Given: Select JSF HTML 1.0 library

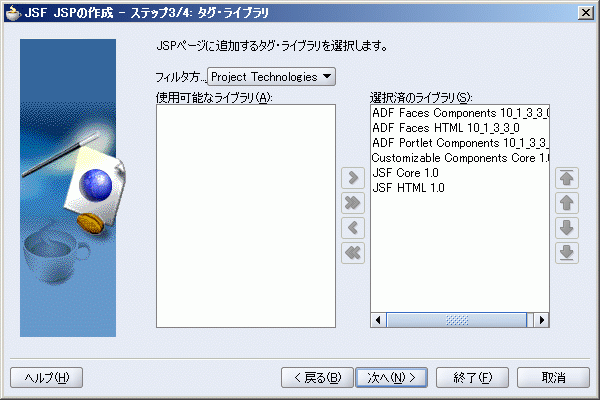Looking at the screenshot, I should pos(460,188).
